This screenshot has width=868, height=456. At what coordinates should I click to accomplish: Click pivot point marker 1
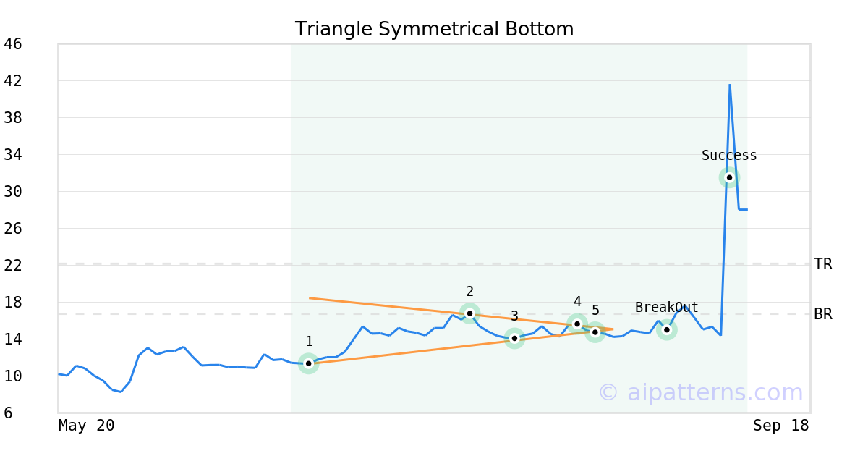point(309,363)
